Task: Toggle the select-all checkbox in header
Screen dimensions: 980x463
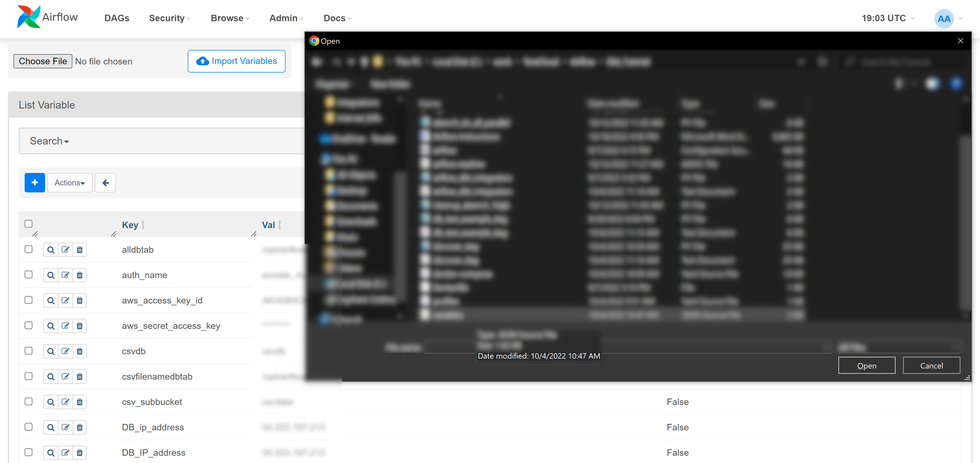Action: coord(29,223)
